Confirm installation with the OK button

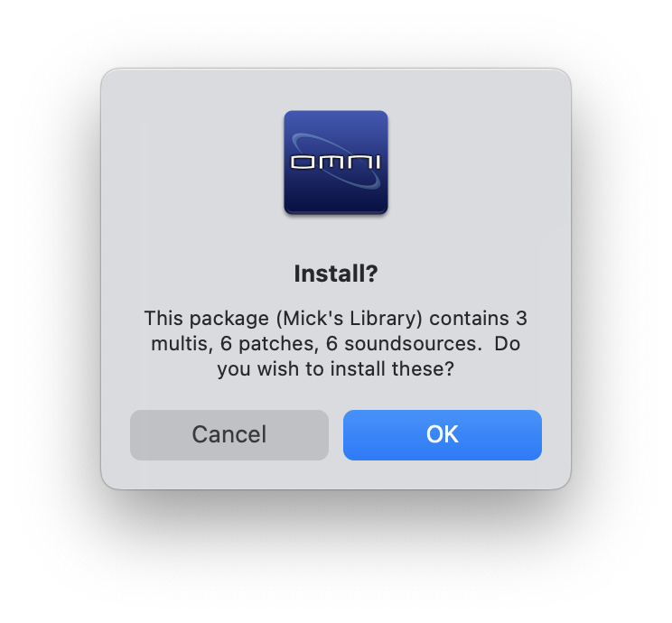click(x=443, y=435)
